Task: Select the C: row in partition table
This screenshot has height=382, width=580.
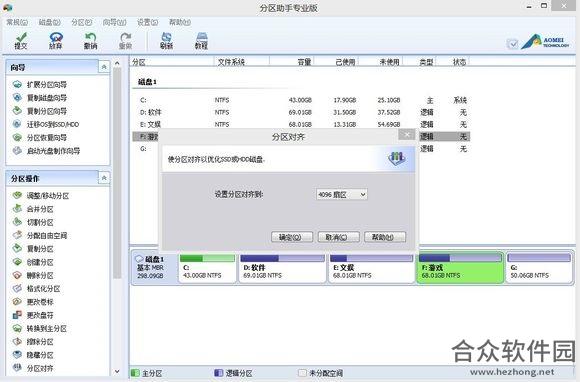Action: click(x=301, y=100)
